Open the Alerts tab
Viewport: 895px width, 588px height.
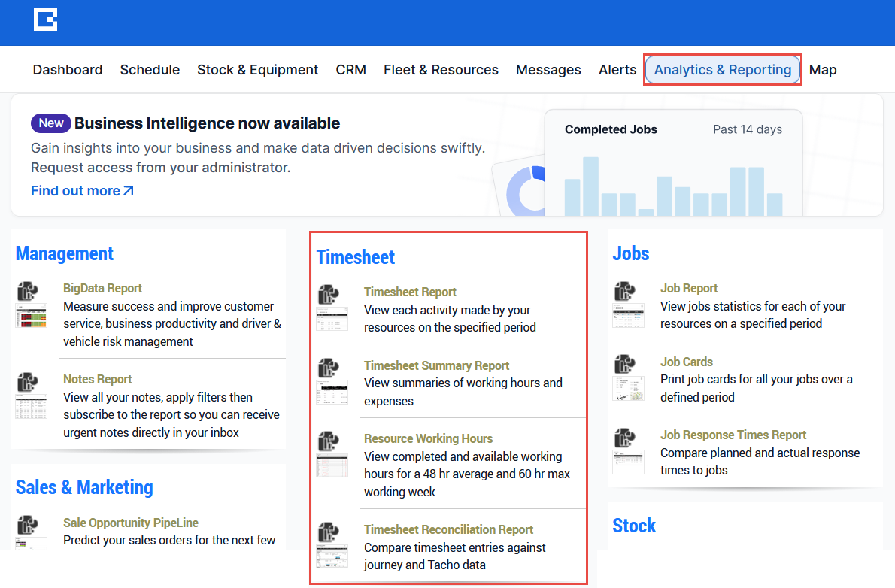pyautogui.click(x=617, y=70)
